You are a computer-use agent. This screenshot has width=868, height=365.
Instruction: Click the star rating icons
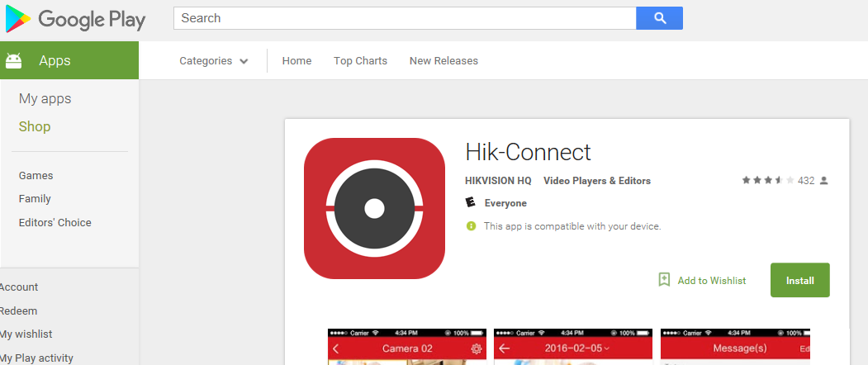click(x=768, y=180)
